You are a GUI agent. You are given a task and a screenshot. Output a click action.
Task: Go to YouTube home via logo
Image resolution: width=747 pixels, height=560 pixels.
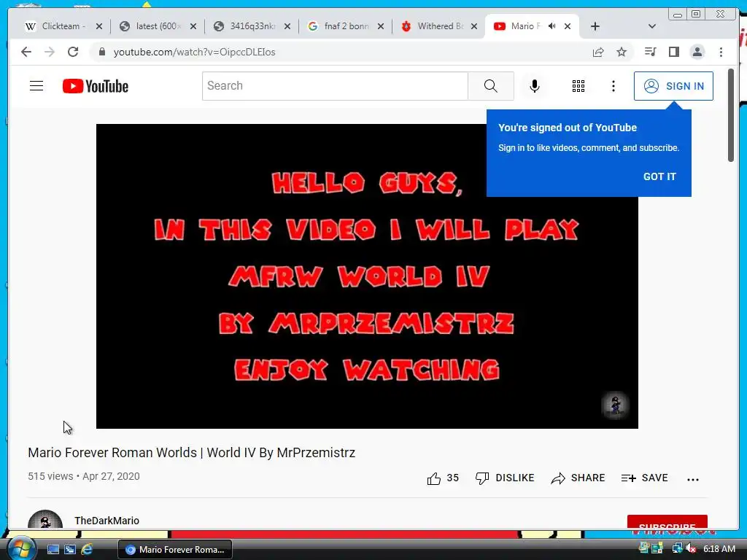point(96,86)
